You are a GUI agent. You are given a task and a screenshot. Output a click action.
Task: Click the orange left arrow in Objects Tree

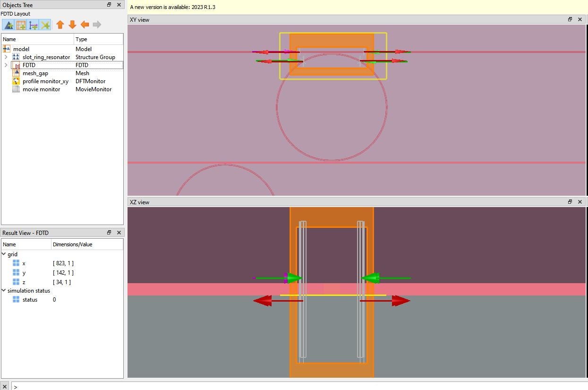(x=85, y=25)
